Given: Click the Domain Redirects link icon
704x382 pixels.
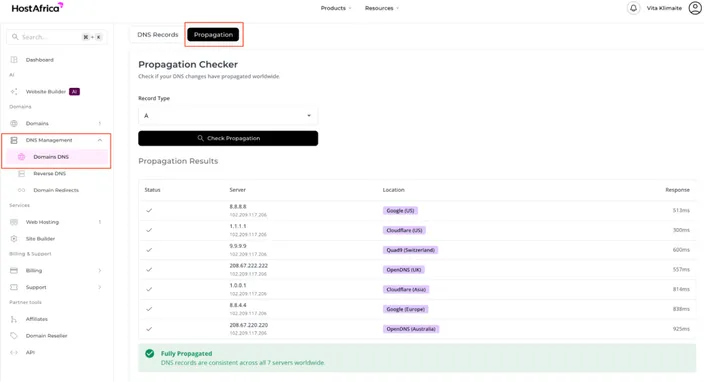Looking at the screenshot, I should (22, 190).
